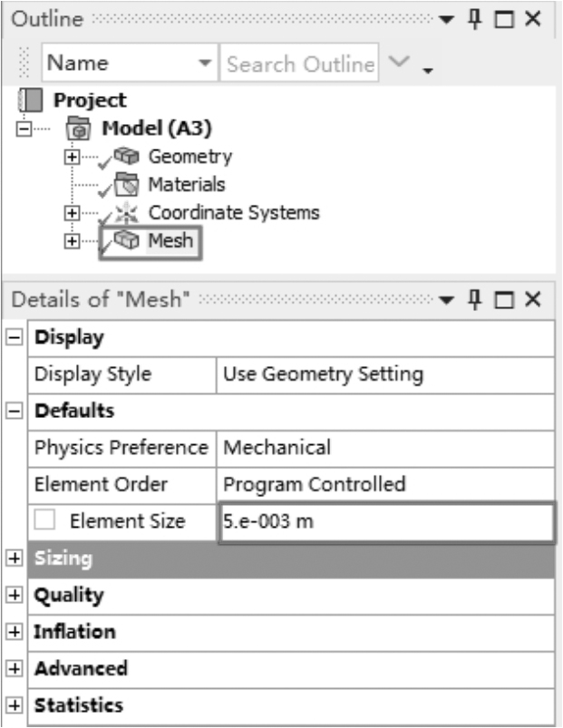Select the Materials tree item
Image resolution: width=563 pixels, height=728 pixels.
pyautogui.click(x=186, y=185)
